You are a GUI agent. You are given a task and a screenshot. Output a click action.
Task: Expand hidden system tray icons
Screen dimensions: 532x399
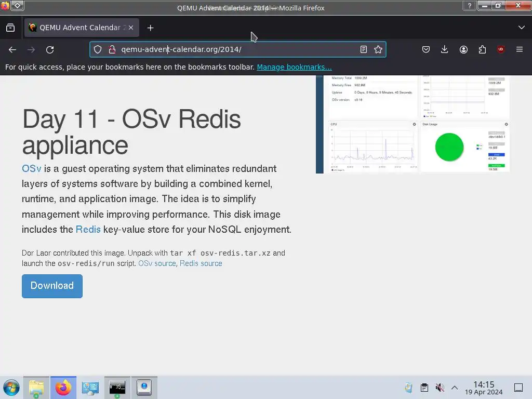point(455,388)
